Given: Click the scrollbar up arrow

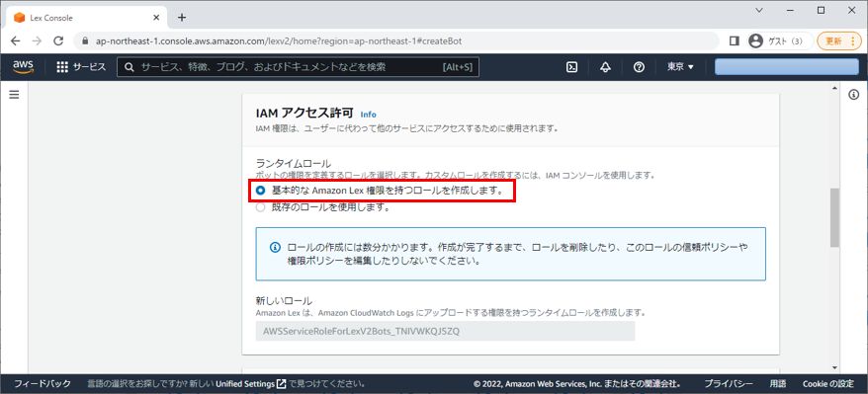Looking at the screenshot, I should point(834,88).
